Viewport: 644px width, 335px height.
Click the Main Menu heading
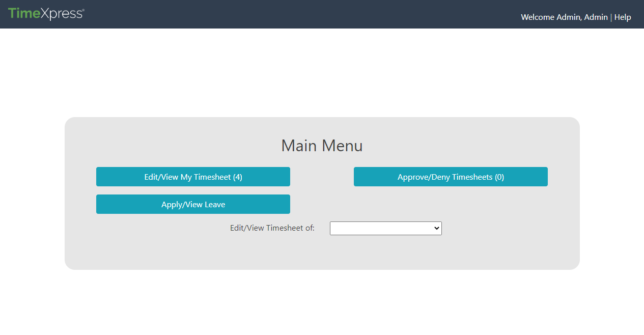[x=322, y=146]
